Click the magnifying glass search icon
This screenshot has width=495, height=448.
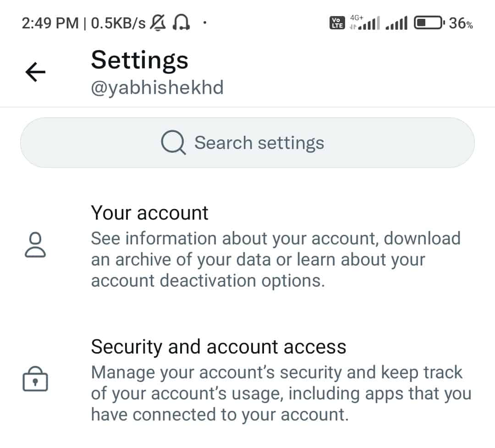coord(173,143)
